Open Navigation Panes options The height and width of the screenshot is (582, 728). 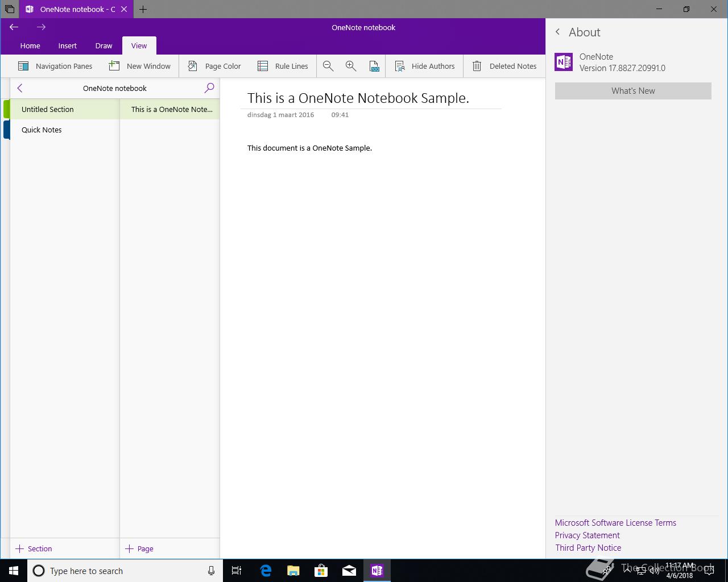[55, 66]
